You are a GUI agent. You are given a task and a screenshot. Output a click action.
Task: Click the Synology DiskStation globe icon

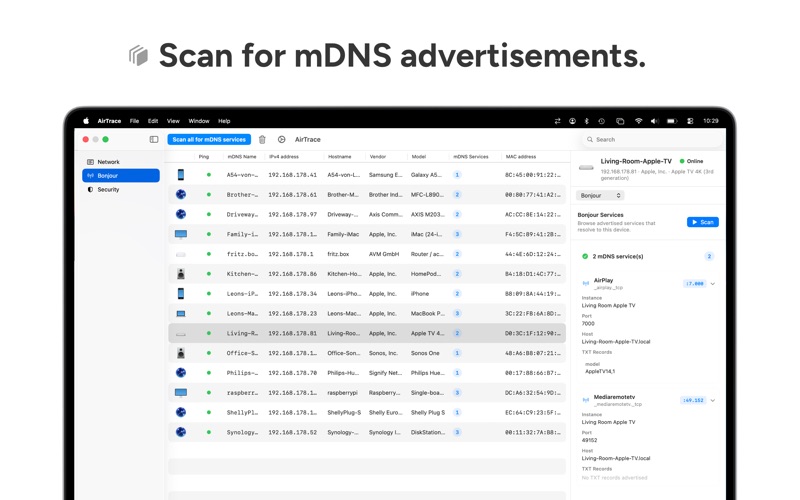coord(181,432)
